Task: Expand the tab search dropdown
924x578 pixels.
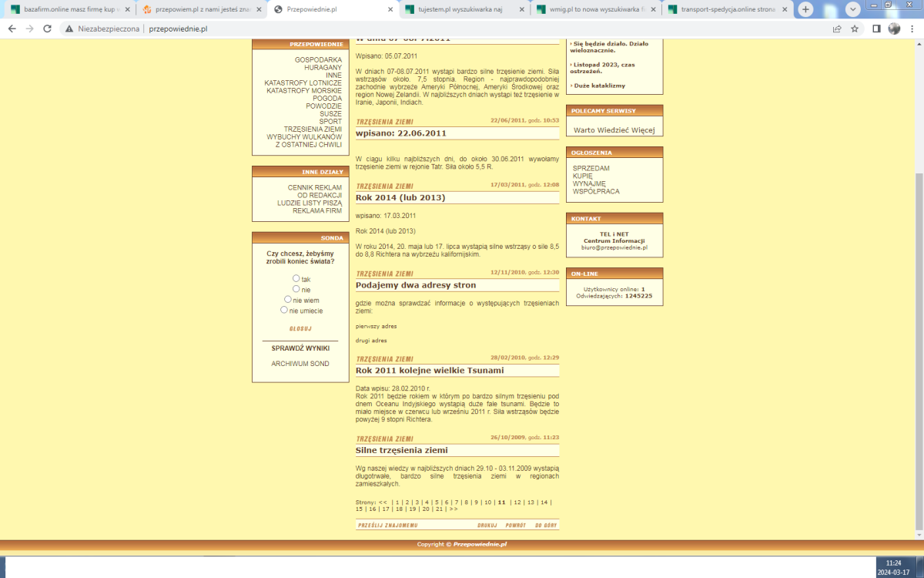Action: point(853,9)
